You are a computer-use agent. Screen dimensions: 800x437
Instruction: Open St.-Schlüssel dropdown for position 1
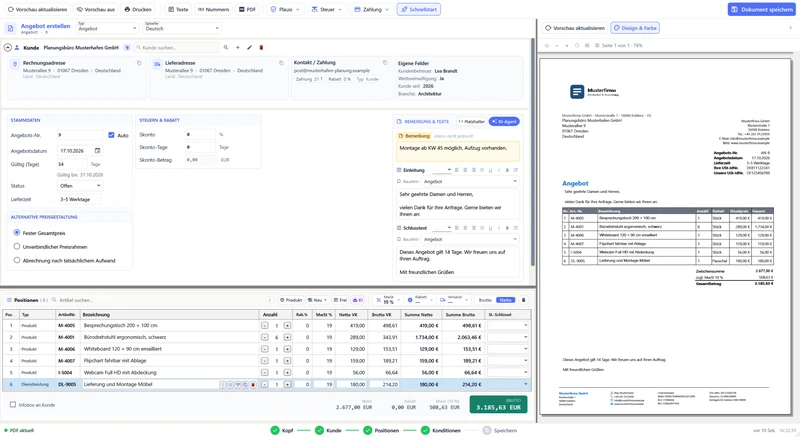(508, 325)
